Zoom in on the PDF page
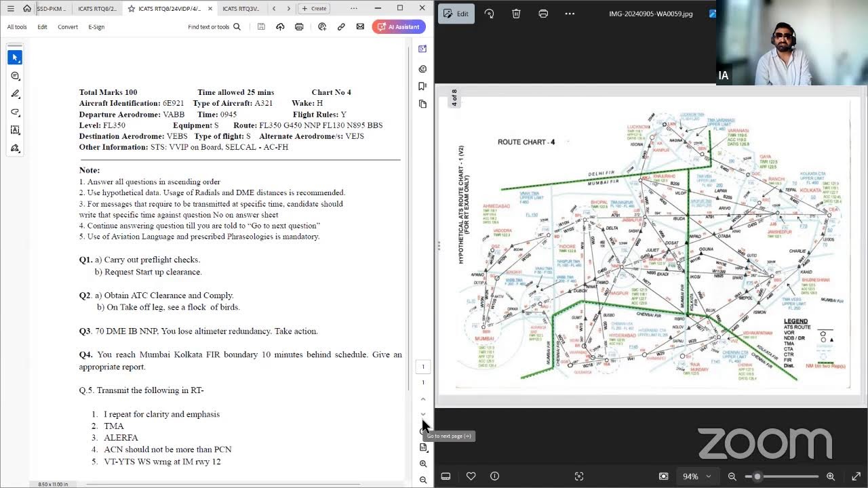Viewport: 868px width, 488px height. pos(423,464)
